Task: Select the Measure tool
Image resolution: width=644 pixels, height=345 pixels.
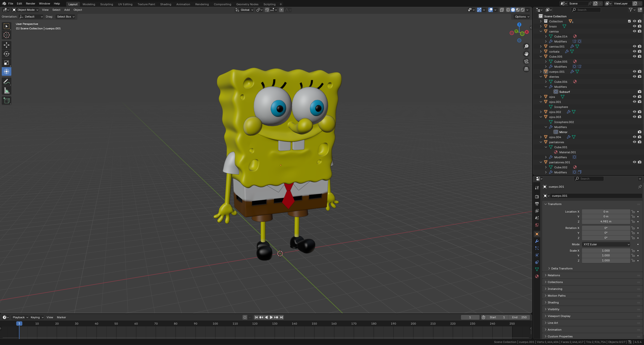Action: pyautogui.click(x=7, y=91)
